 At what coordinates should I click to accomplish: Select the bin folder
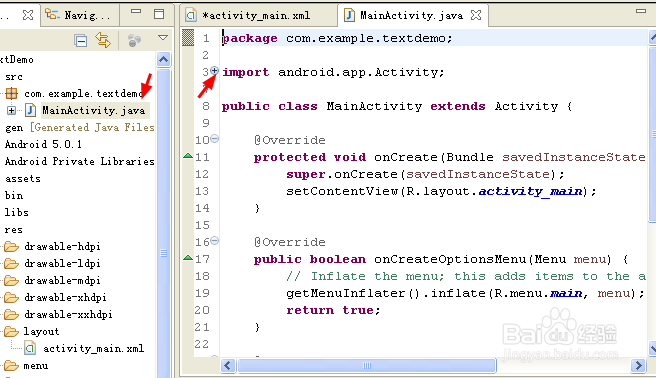click(x=14, y=195)
